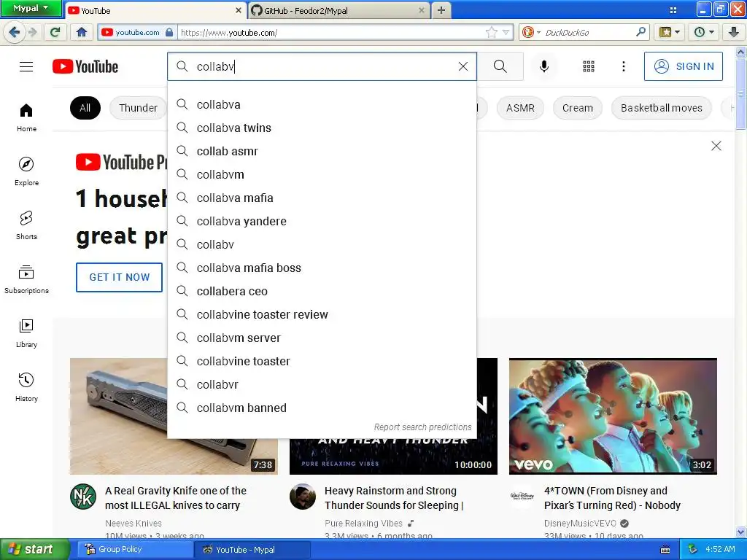Reload the page with the refresh button
This screenshot has width=747, height=560.
click(55, 32)
